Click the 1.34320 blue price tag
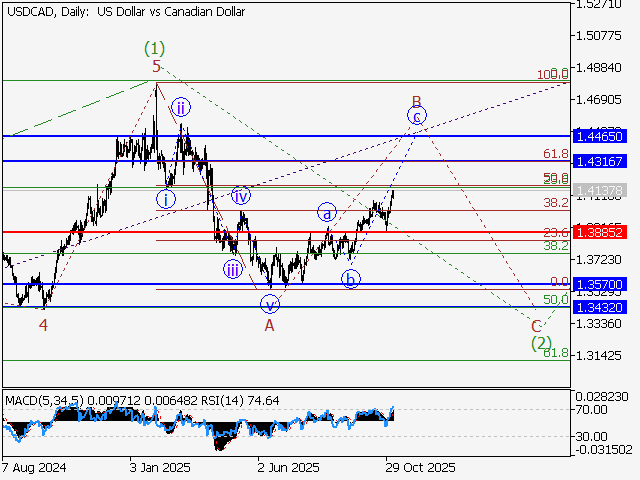 [599, 307]
